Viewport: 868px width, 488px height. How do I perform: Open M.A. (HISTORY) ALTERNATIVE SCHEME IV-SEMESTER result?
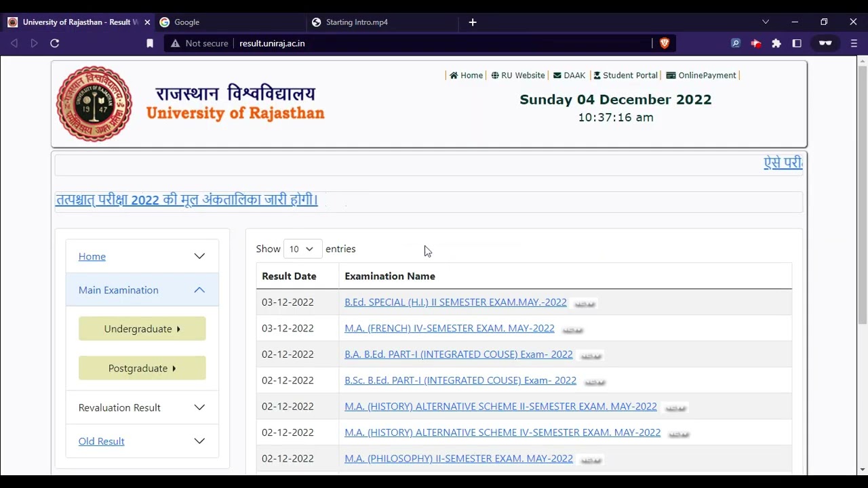(502, 432)
